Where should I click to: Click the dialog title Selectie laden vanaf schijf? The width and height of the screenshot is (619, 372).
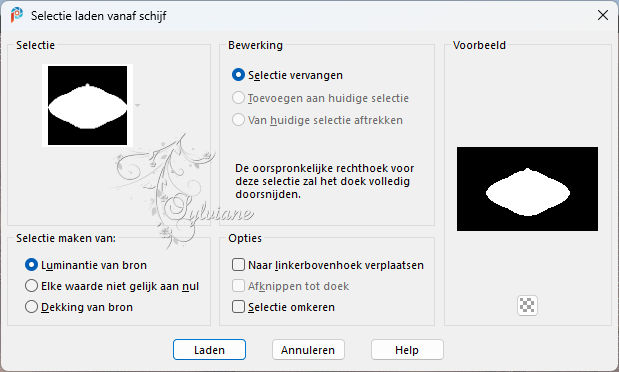[99, 16]
